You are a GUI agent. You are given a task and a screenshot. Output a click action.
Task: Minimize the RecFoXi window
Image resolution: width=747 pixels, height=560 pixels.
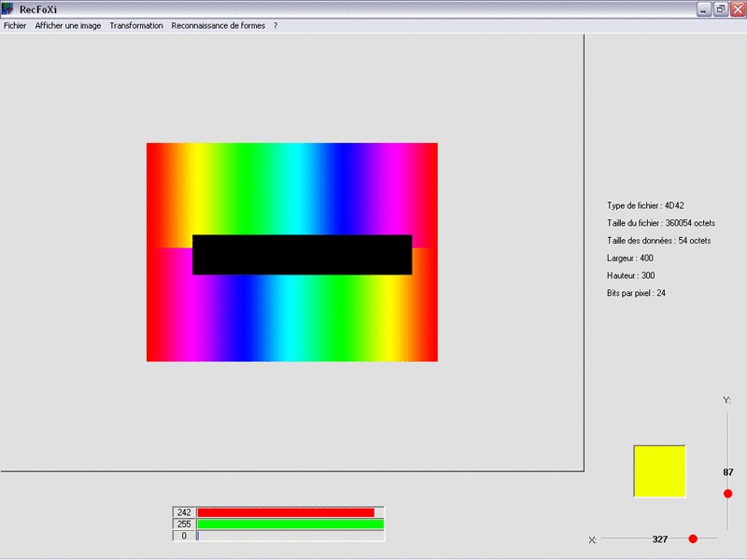click(x=703, y=9)
